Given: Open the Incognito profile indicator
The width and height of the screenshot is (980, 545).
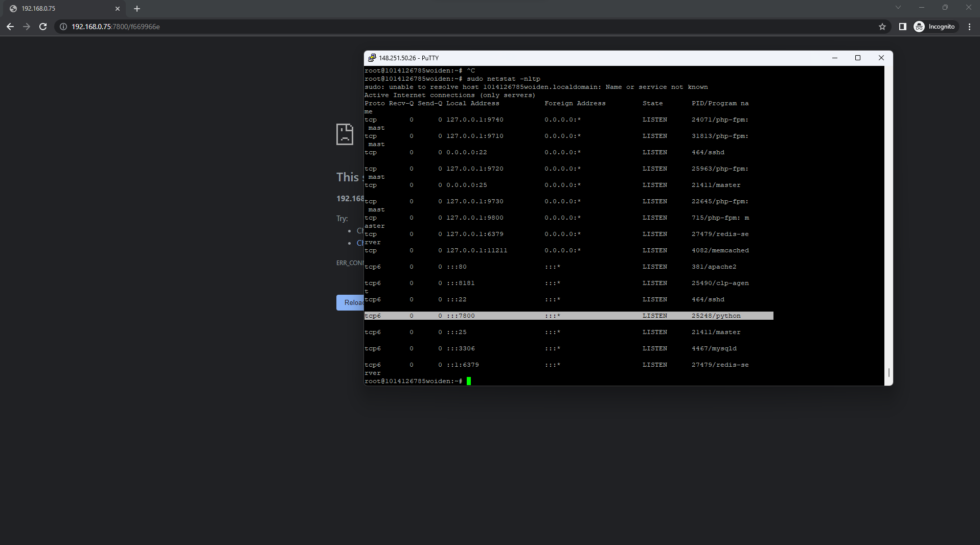Looking at the screenshot, I should [x=935, y=27].
